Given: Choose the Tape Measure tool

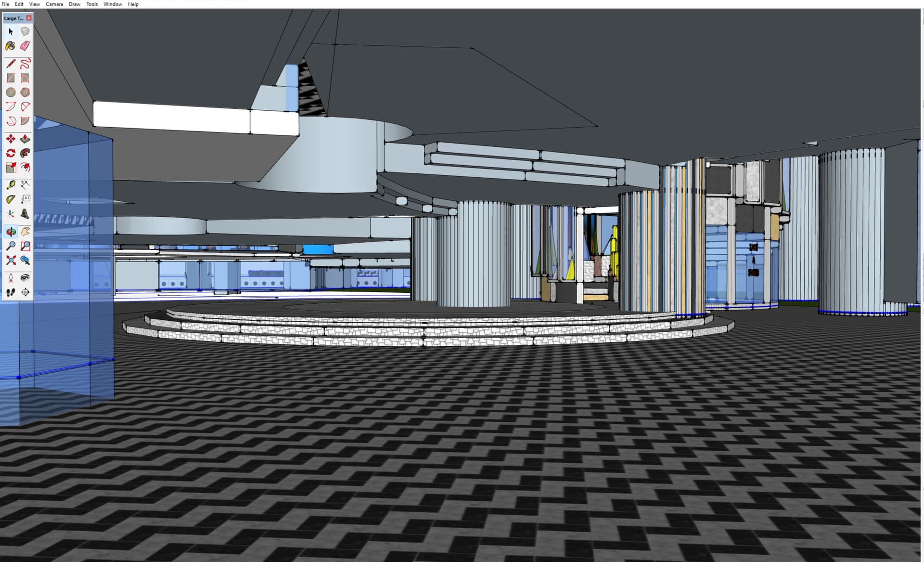Looking at the screenshot, I should (11, 185).
